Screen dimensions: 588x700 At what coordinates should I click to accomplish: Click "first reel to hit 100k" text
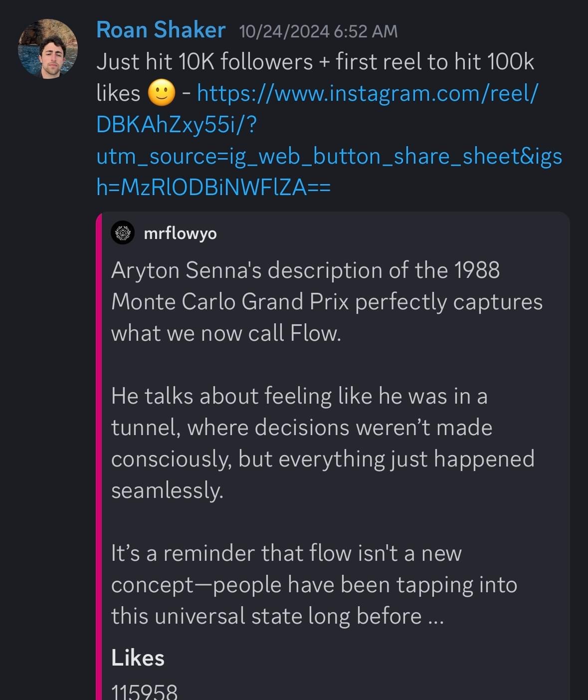tap(434, 62)
